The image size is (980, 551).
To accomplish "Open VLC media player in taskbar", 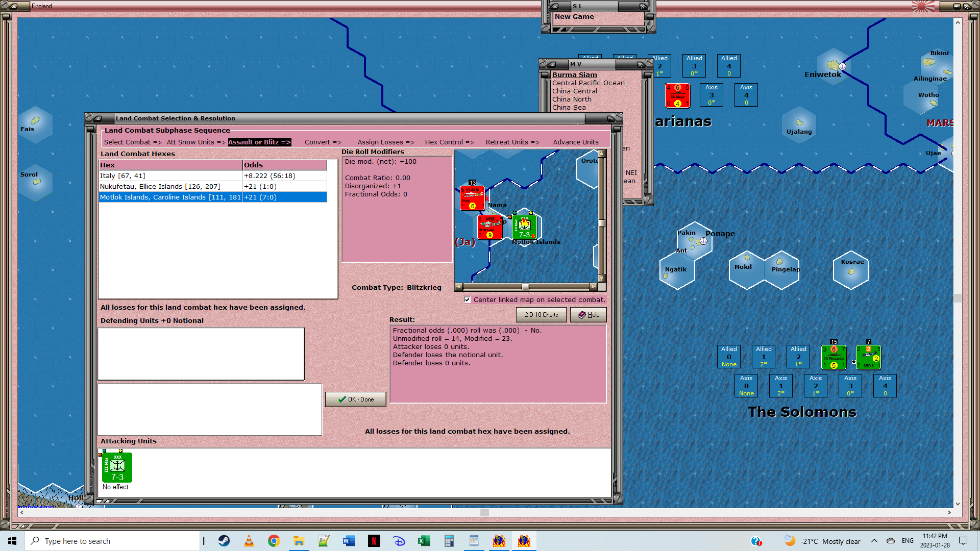I will pyautogui.click(x=249, y=541).
